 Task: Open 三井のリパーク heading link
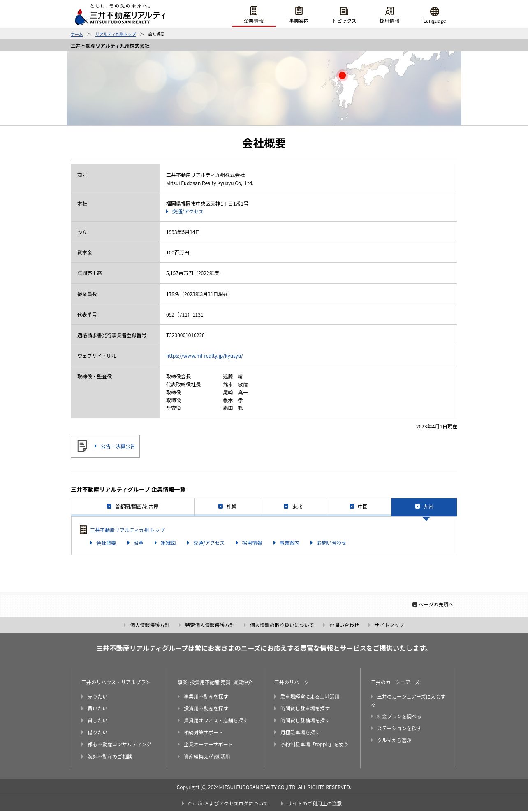(x=292, y=682)
